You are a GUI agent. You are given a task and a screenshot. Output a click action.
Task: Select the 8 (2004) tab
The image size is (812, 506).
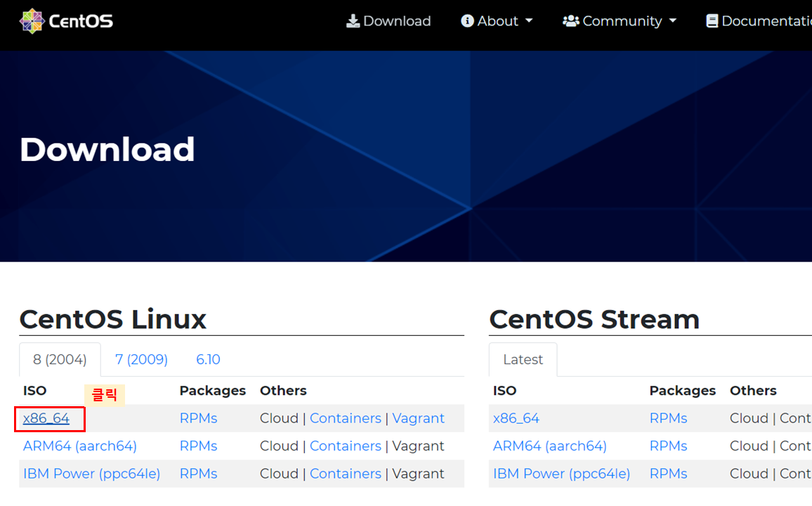tap(60, 359)
